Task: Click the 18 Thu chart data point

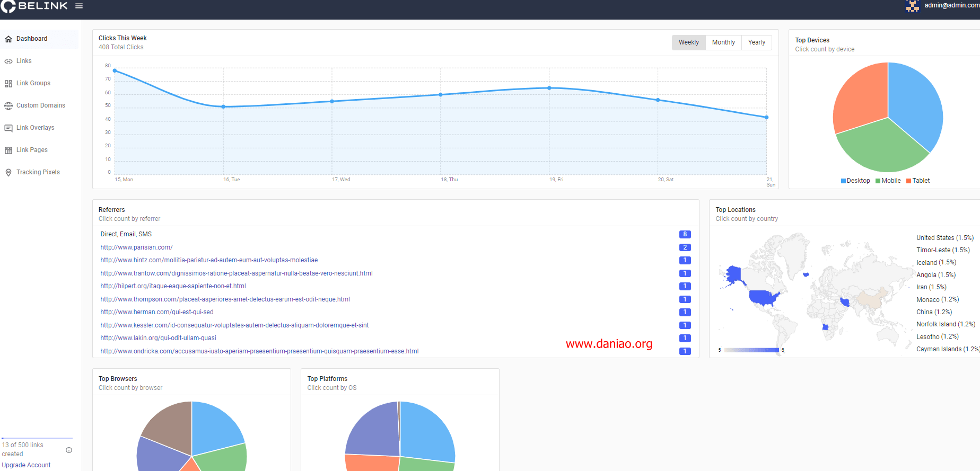Action: pyautogui.click(x=441, y=95)
